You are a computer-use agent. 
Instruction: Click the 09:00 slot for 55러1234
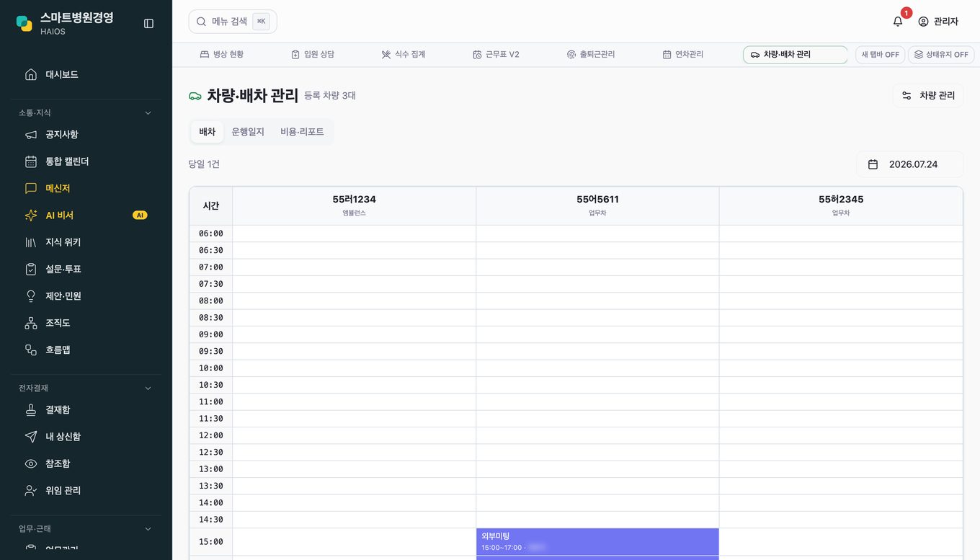[354, 334]
